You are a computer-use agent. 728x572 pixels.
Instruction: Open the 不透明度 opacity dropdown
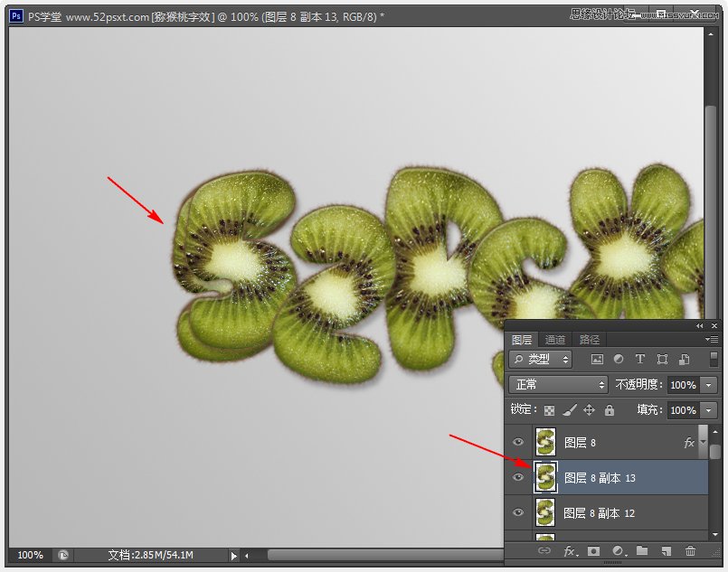[707, 384]
